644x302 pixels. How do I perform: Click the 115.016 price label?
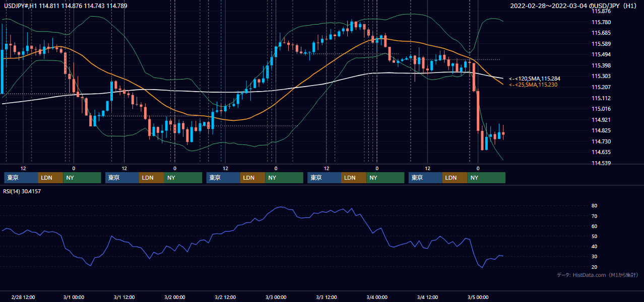(601, 109)
